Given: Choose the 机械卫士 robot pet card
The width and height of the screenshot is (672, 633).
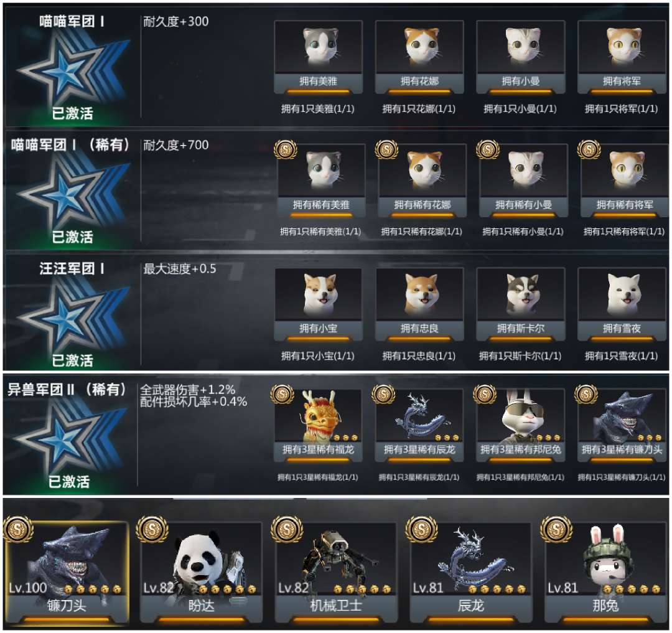Looking at the screenshot, I should pyautogui.click(x=335, y=572).
